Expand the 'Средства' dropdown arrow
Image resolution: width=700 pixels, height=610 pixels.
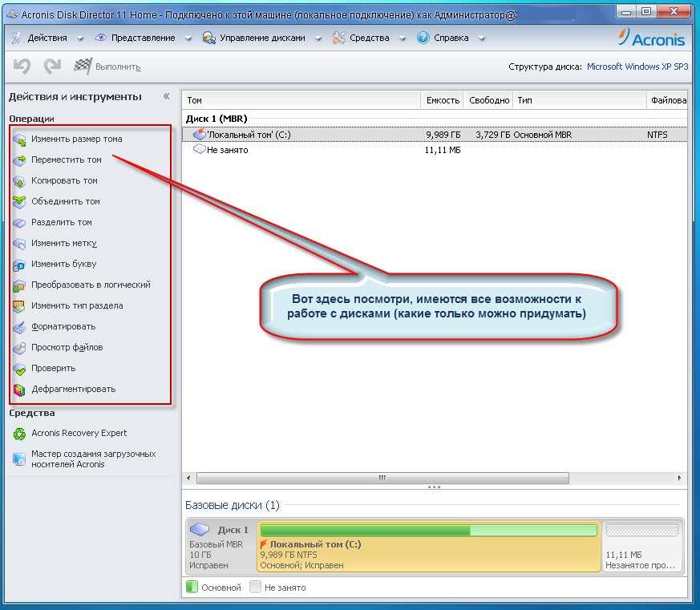pyautogui.click(x=402, y=38)
